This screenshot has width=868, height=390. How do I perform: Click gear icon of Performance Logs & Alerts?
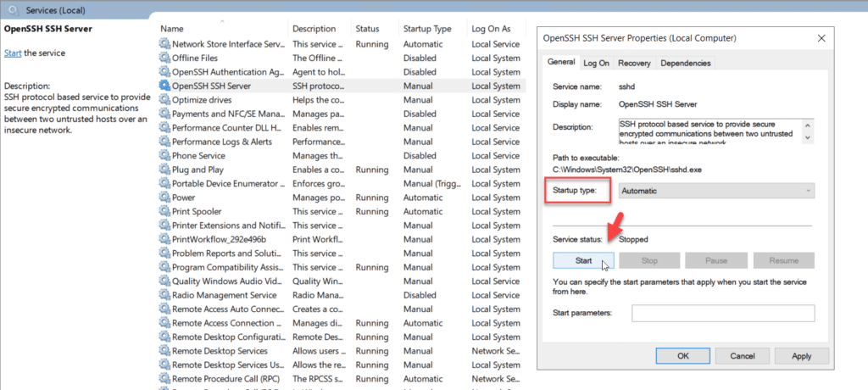click(x=164, y=142)
